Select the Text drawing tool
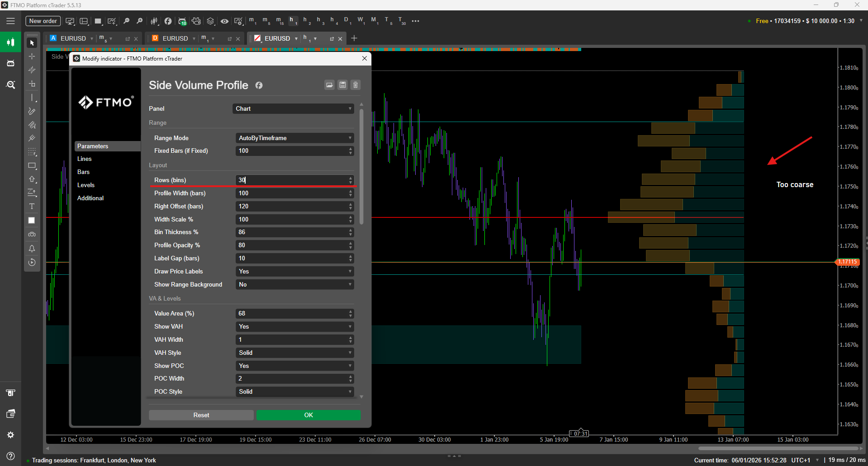This screenshot has height=466, width=868. point(32,207)
